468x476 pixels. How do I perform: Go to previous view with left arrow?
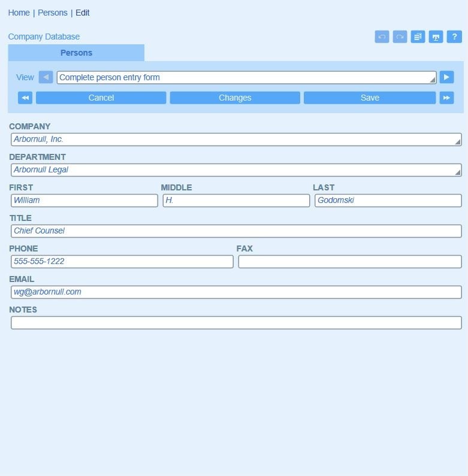pyautogui.click(x=46, y=77)
